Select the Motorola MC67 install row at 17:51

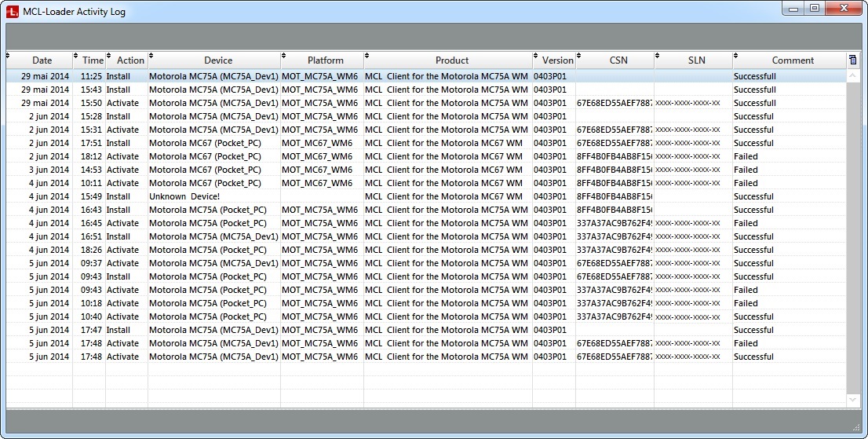tap(314, 143)
